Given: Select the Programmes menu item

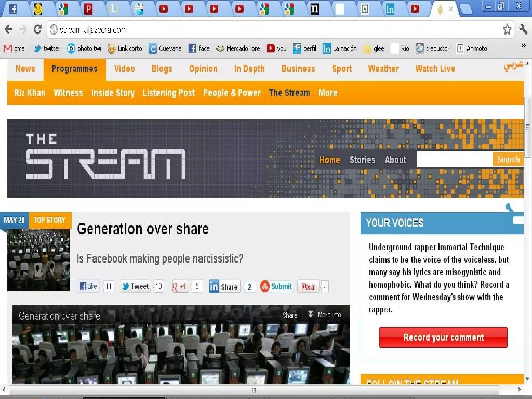Looking at the screenshot, I should pyautogui.click(x=75, y=69).
